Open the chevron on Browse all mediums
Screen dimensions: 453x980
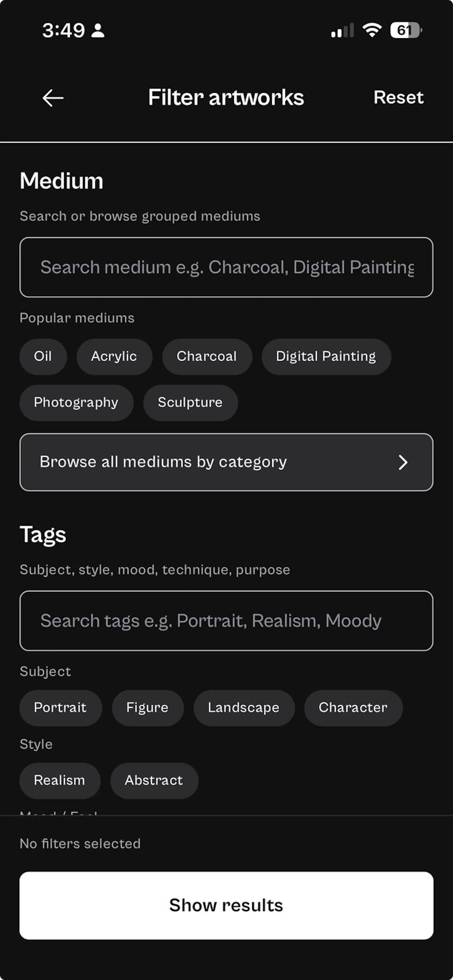coord(403,462)
